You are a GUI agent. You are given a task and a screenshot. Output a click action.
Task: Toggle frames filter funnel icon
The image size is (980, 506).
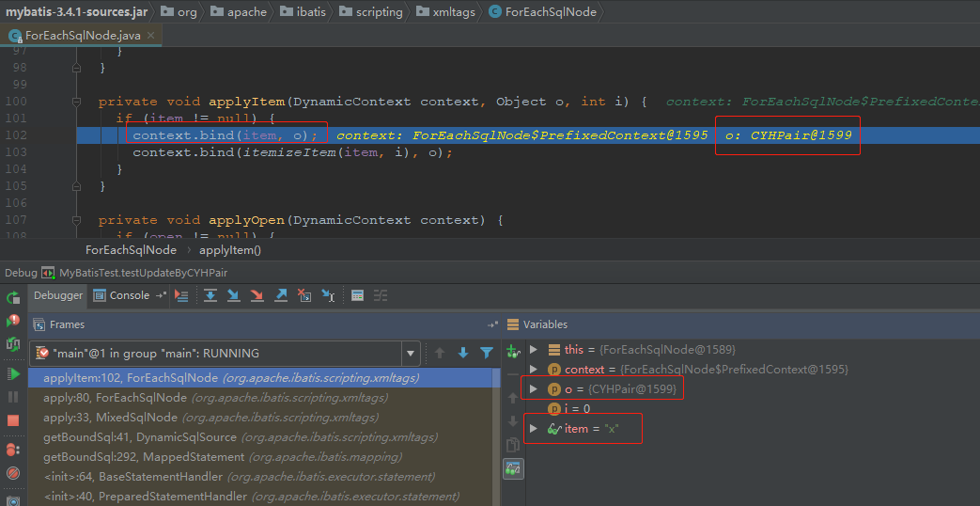pyautogui.click(x=487, y=354)
